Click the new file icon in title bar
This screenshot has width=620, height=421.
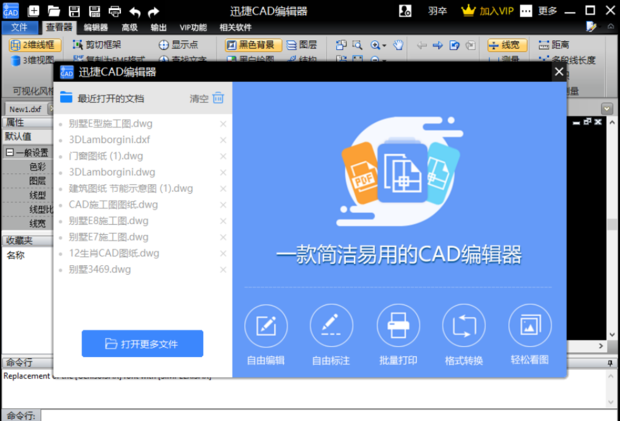(x=33, y=11)
